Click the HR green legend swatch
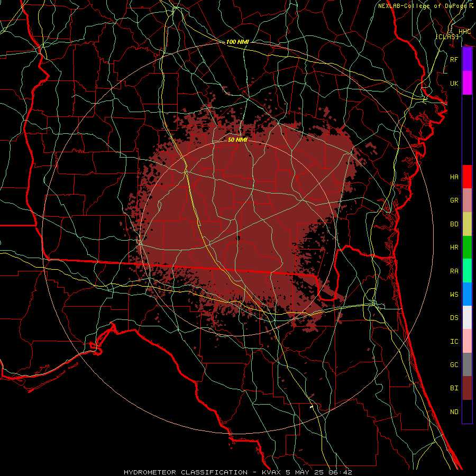The height and width of the screenshot is (476, 476). [x=467, y=248]
